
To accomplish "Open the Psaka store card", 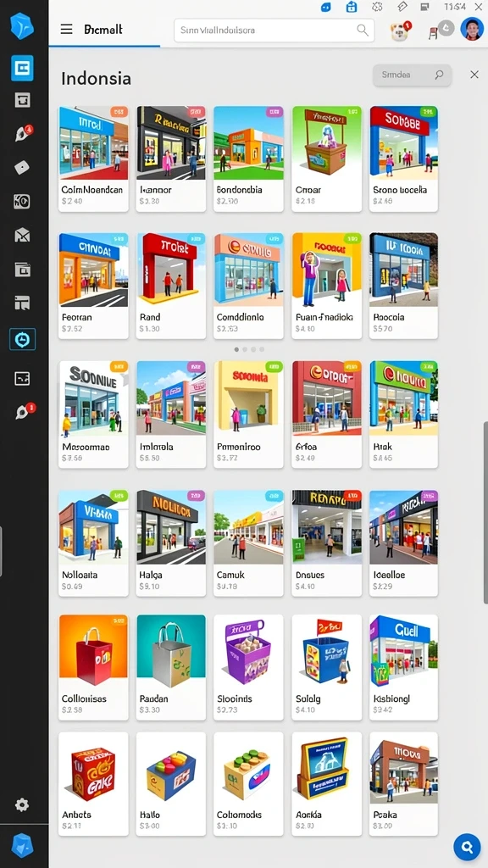I will 404,784.
